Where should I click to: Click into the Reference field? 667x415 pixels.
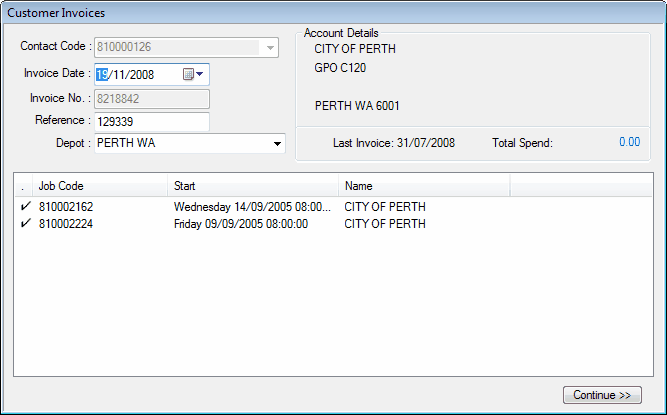[x=151, y=121]
